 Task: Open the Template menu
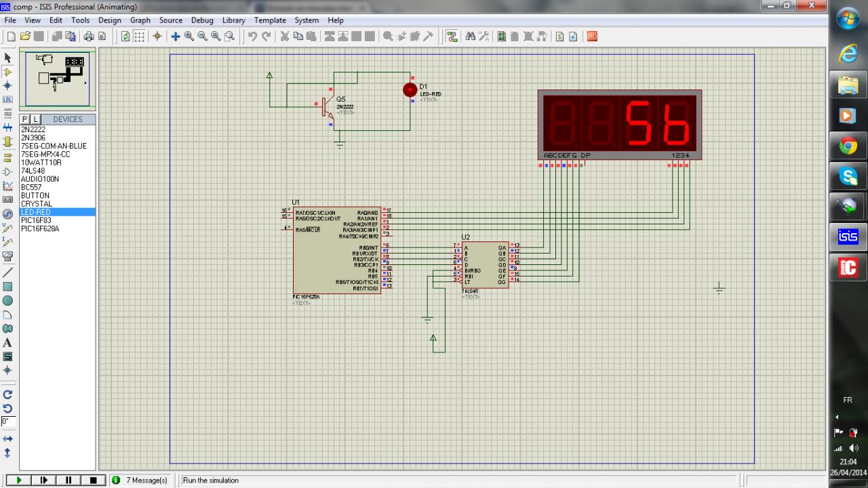coord(270,20)
